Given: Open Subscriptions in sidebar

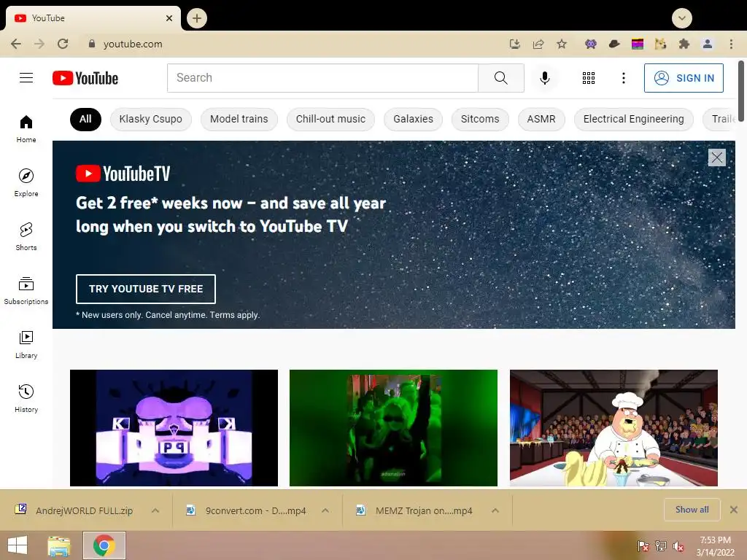Looking at the screenshot, I should [x=26, y=290].
